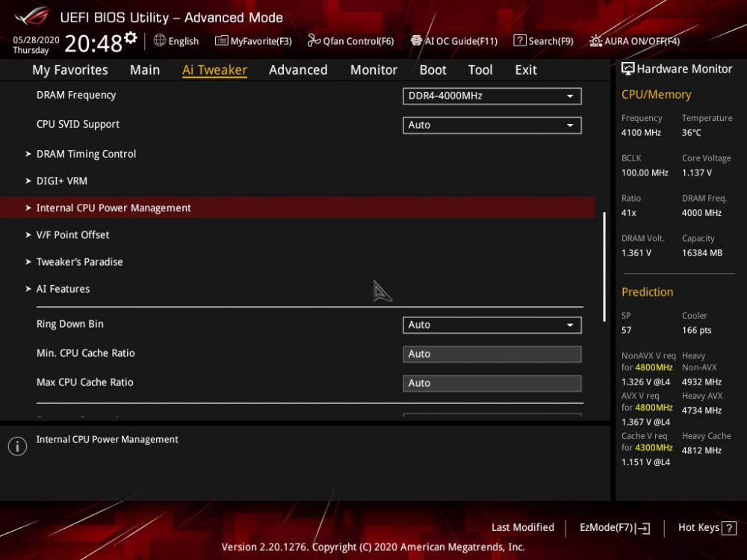This screenshot has width=747, height=560.
Task: Click the info icon in help panel
Action: [18, 447]
